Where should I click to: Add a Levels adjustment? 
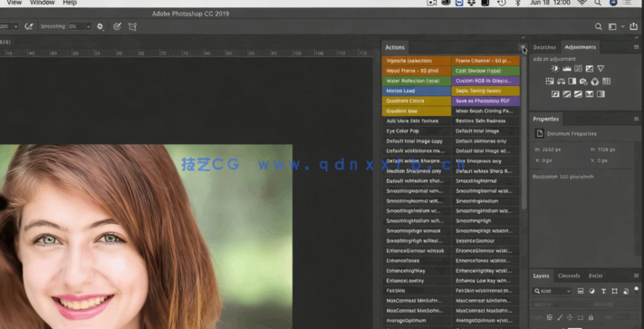pyautogui.click(x=567, y=69)
